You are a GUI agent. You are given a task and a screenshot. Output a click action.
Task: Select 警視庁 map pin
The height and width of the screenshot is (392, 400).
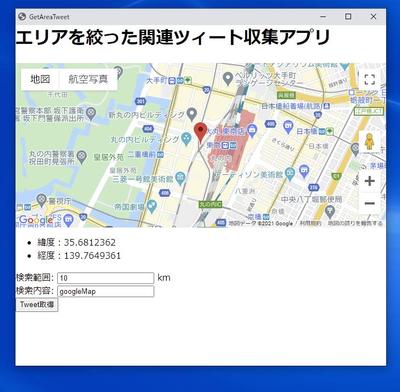[x=41, y=200]
